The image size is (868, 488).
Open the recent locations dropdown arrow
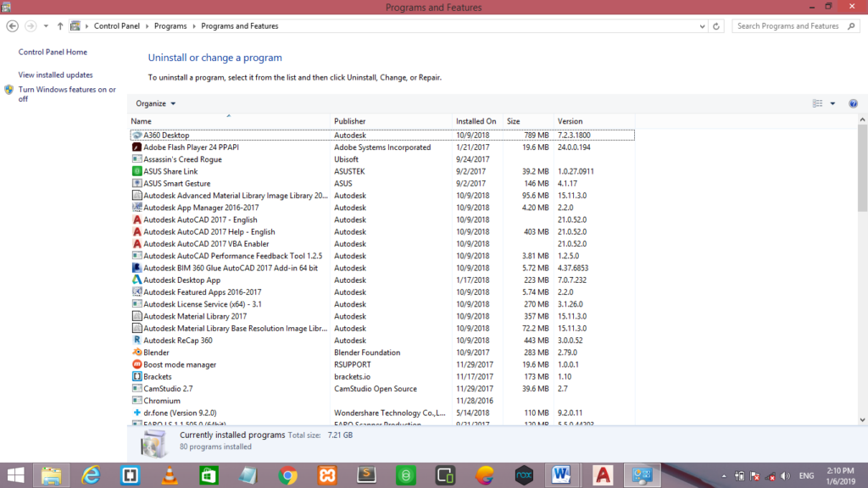coord(46,26)
